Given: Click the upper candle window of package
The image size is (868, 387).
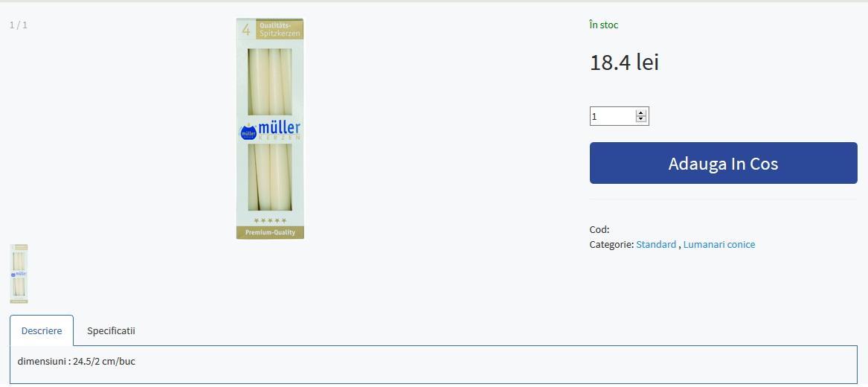Looking at the screenshot, I should pos(270,82).
